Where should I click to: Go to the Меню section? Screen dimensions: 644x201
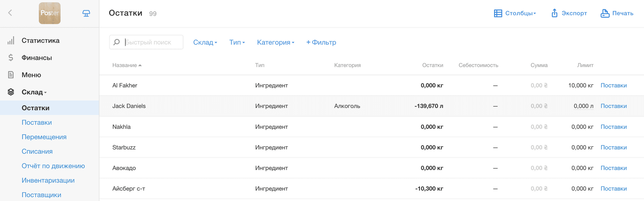point(31,75)
